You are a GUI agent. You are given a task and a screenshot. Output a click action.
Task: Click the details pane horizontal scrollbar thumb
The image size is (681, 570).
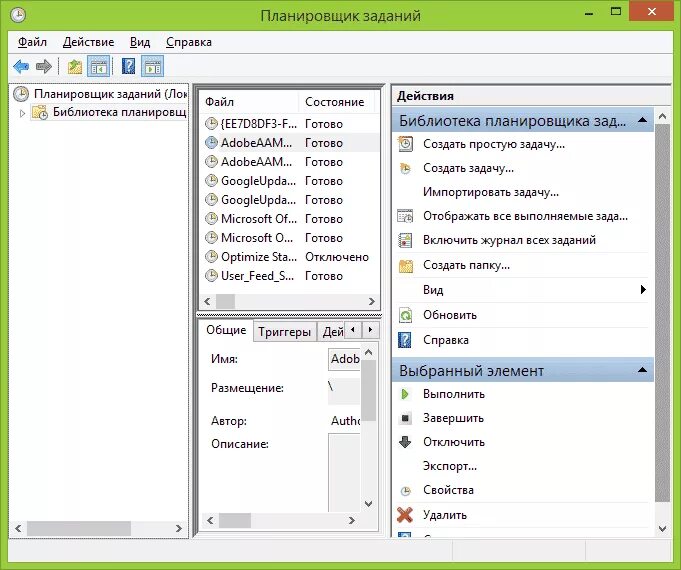(x=235, y=520)
